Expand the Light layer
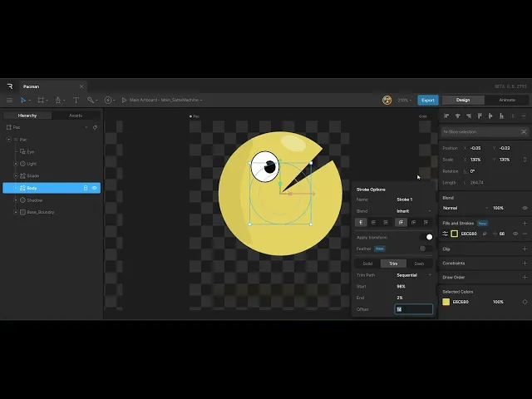The height and width of the screenshot is (399, 532). (x=16, y=164)
